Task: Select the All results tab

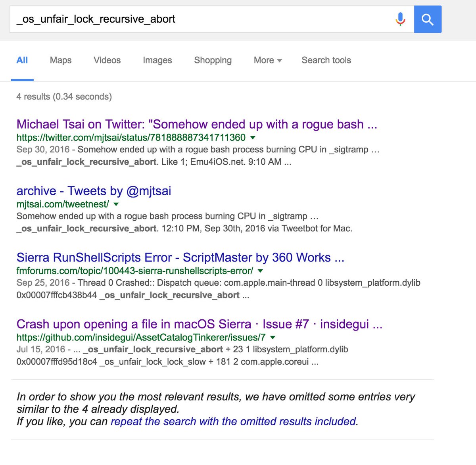Action: [x=22, y=60]
